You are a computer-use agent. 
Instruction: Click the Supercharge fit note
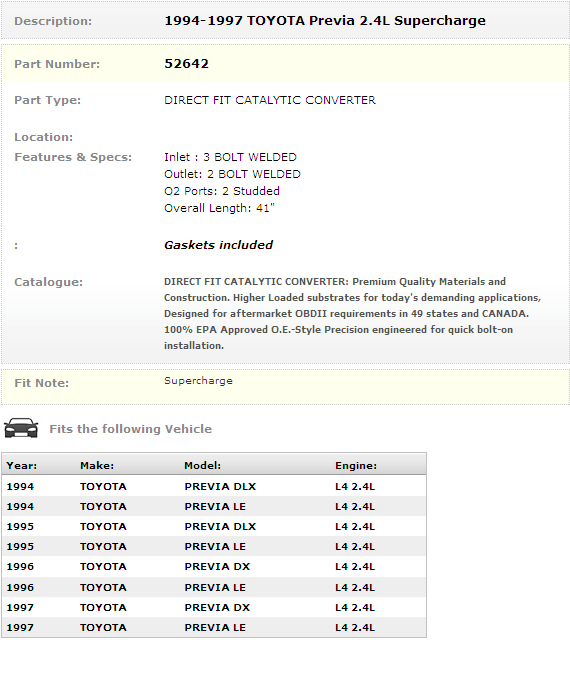point(198,381)
